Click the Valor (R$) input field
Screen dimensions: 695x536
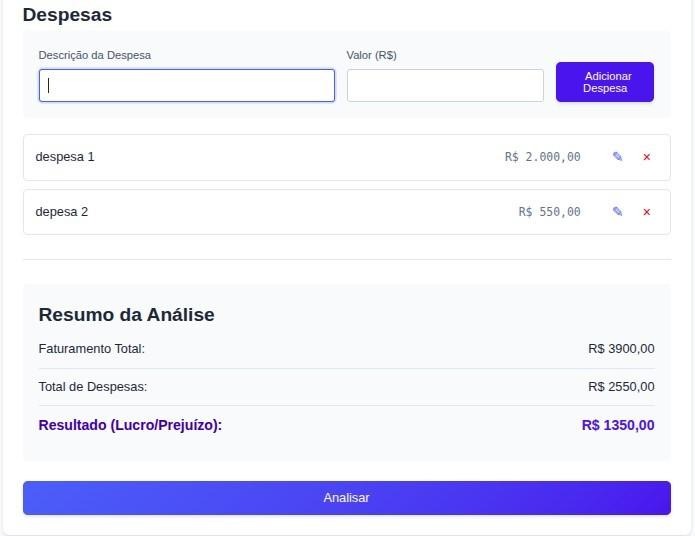445,85
